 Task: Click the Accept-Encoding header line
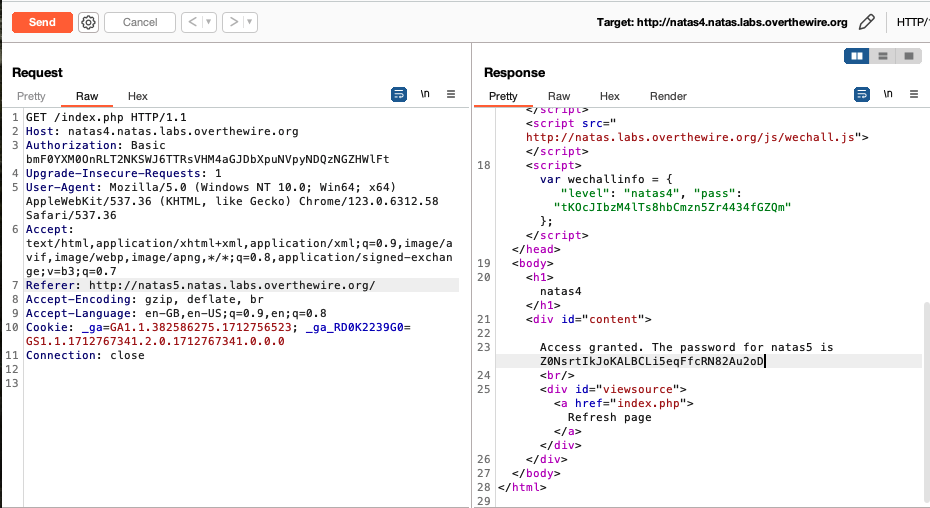[144, 300]
